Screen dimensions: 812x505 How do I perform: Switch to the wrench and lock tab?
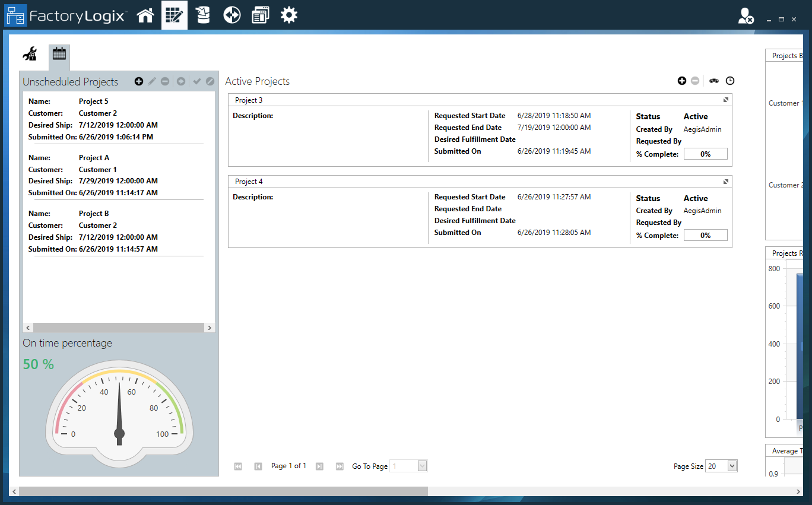point(29,53)
